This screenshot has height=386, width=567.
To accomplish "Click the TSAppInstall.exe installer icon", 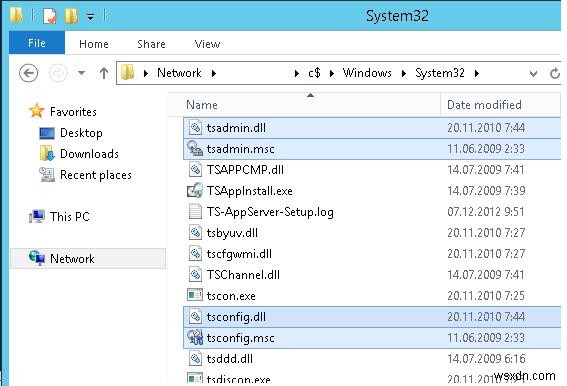I will (x=195, y=190).
